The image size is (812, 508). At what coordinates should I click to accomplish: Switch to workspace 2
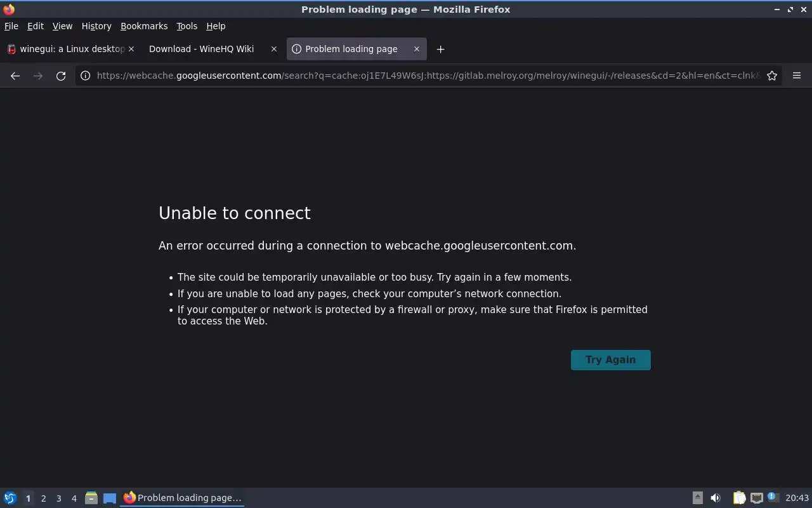(43, 498)
